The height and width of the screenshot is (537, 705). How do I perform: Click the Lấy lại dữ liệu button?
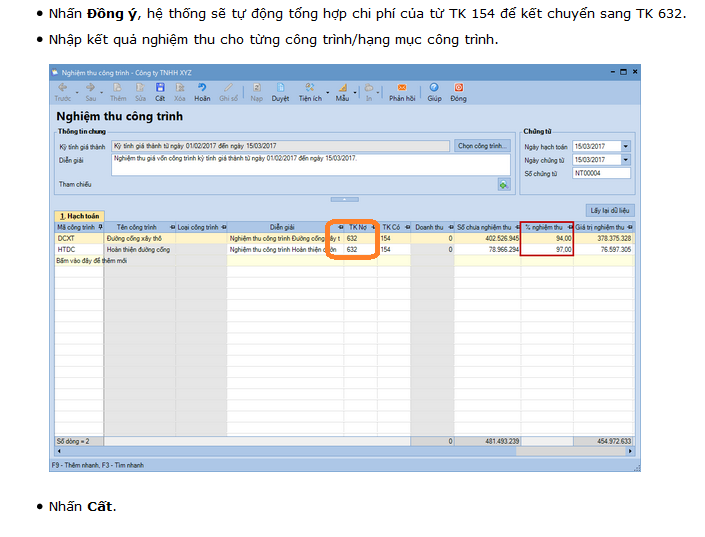pyautogui.click(x=610, y=211)
